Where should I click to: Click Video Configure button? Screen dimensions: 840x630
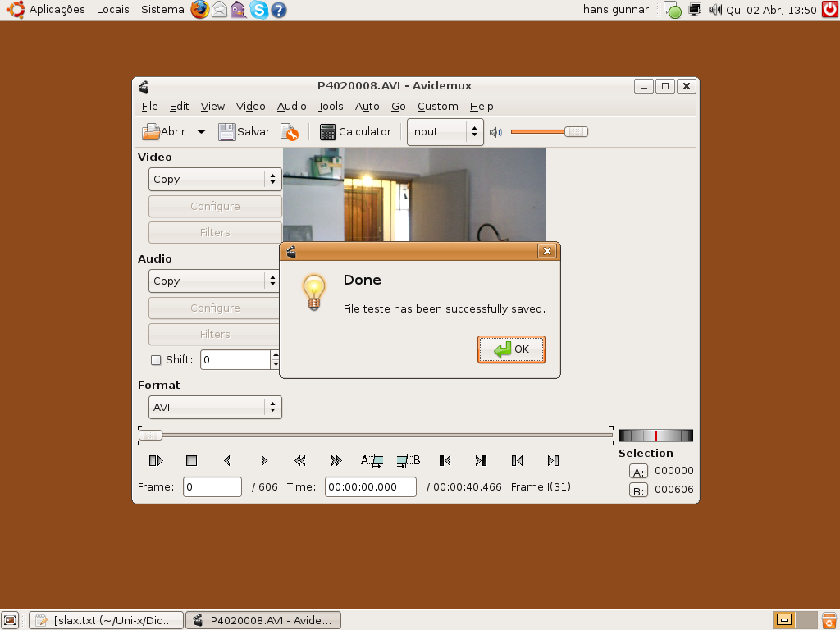(215, 206)
